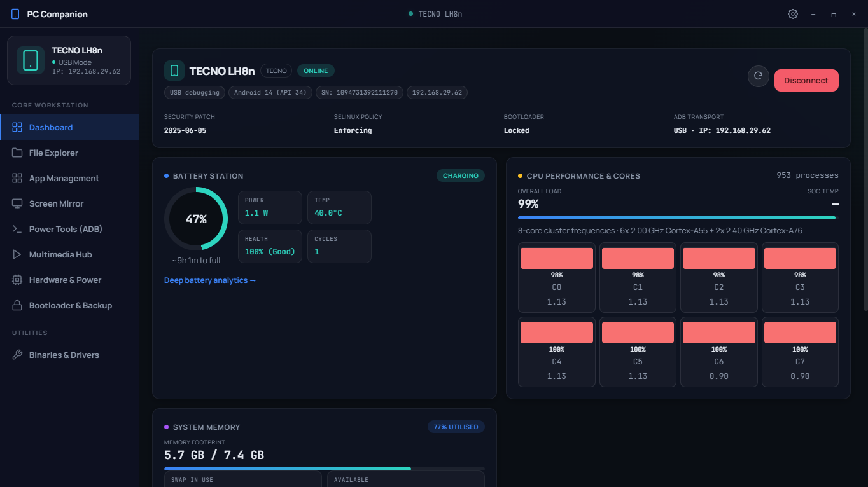This screenshot has width=868, height=487.
Task: Click the ONLINE status badge
Action: click(316, 71)
